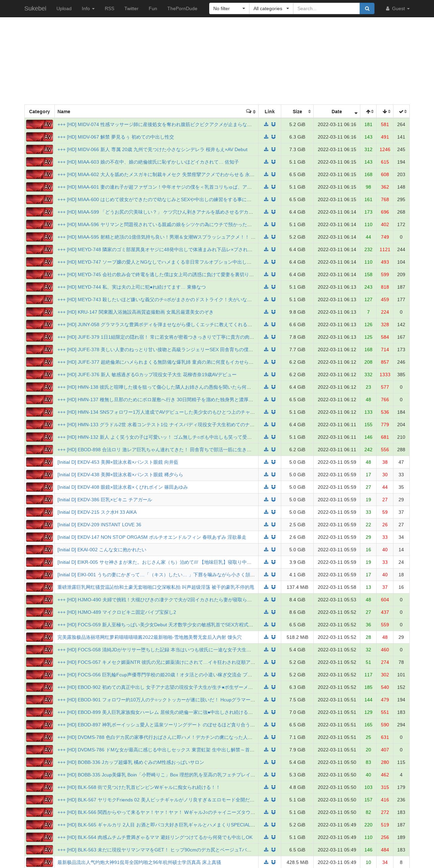Viewport: 434px width, 868px height.
Task: Click the Category column header
Action: [x=40, y=112]
